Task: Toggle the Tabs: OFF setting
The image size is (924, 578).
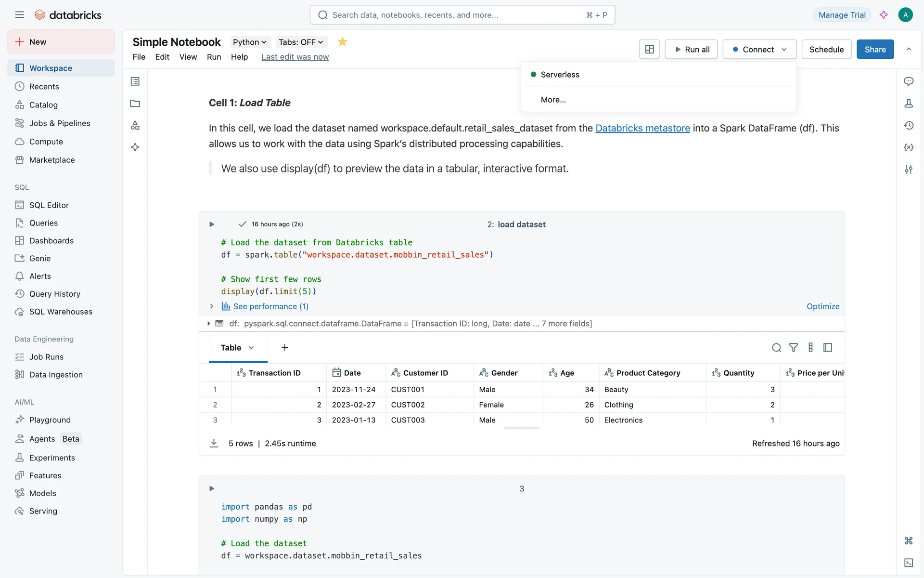Action: 301,42
